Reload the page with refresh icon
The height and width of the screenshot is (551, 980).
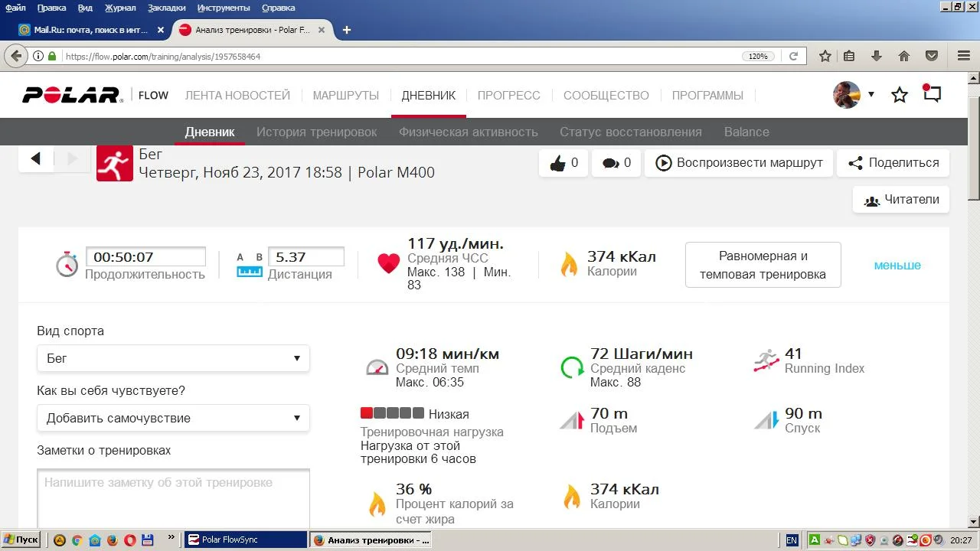click(x=793, y=56)
